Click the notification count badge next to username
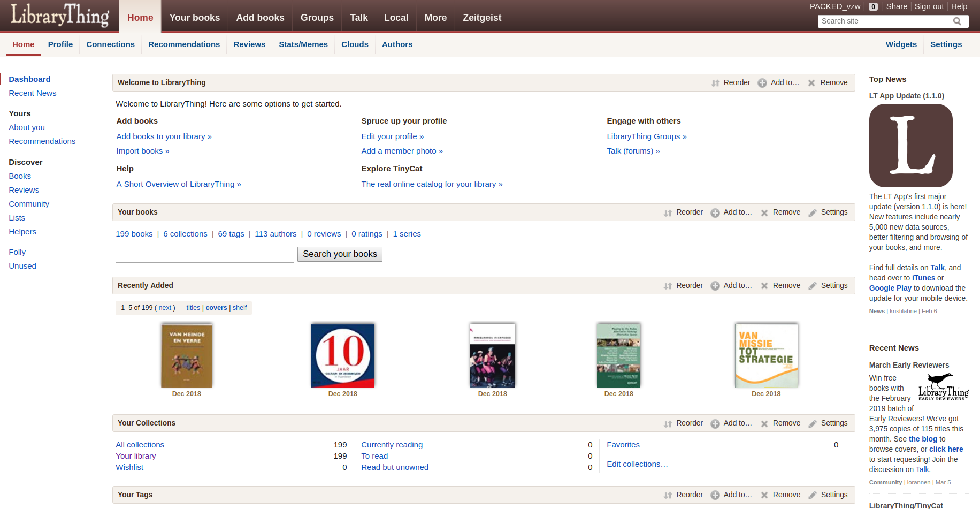The width and height of the screenshot is (980, 509). (873, 7)
